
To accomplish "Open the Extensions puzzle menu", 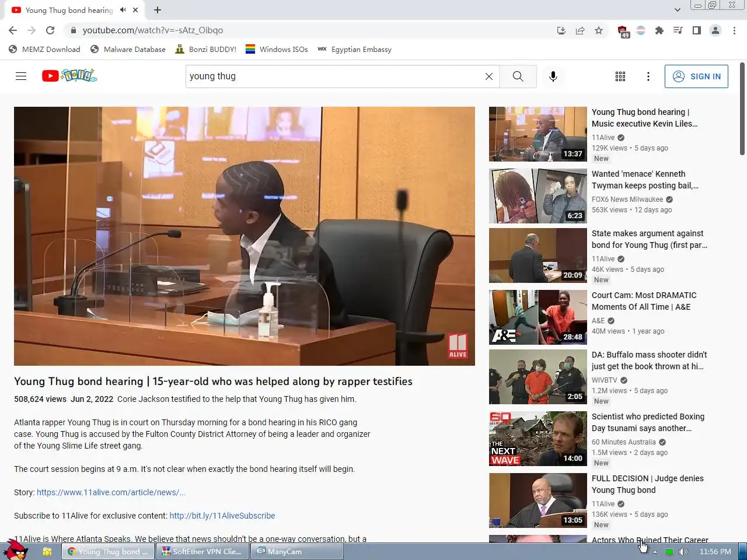I will tap(659, 30).
